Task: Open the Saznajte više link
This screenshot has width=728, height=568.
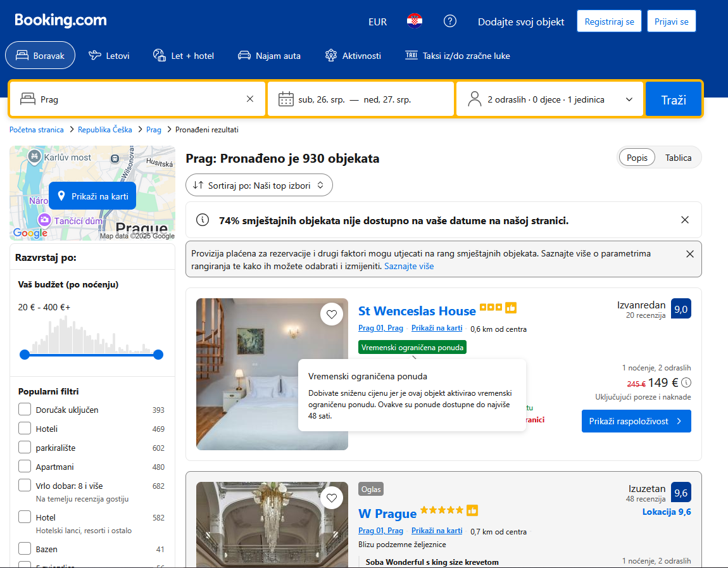Action: 409,266
